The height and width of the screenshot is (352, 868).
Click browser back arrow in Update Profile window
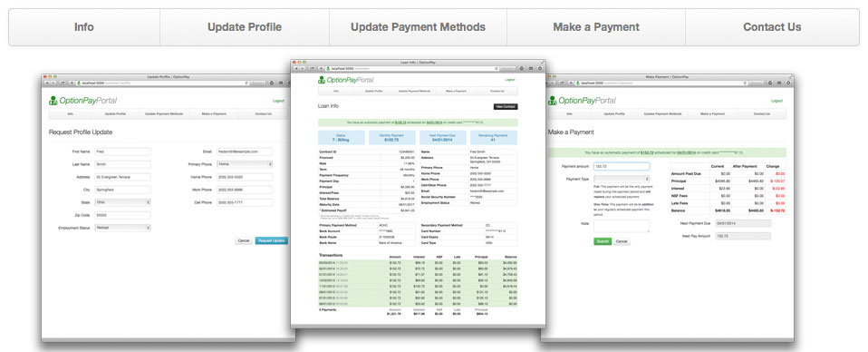[47, 83]
